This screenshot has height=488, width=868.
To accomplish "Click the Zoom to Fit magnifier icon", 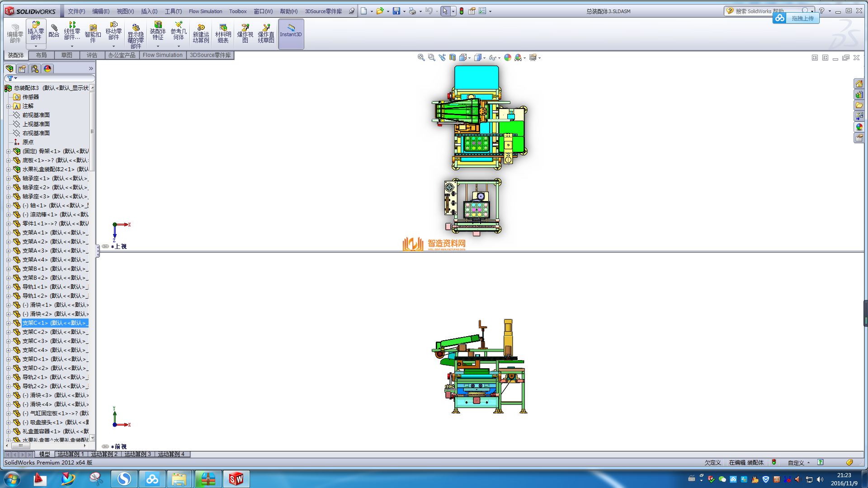I will coord(421,57).
